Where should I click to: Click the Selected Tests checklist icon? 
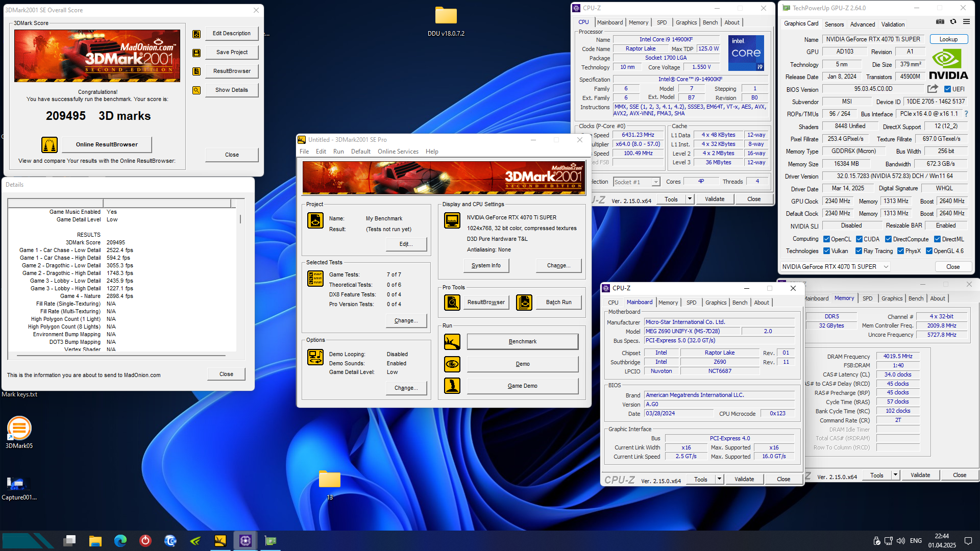tap(315, 279)
